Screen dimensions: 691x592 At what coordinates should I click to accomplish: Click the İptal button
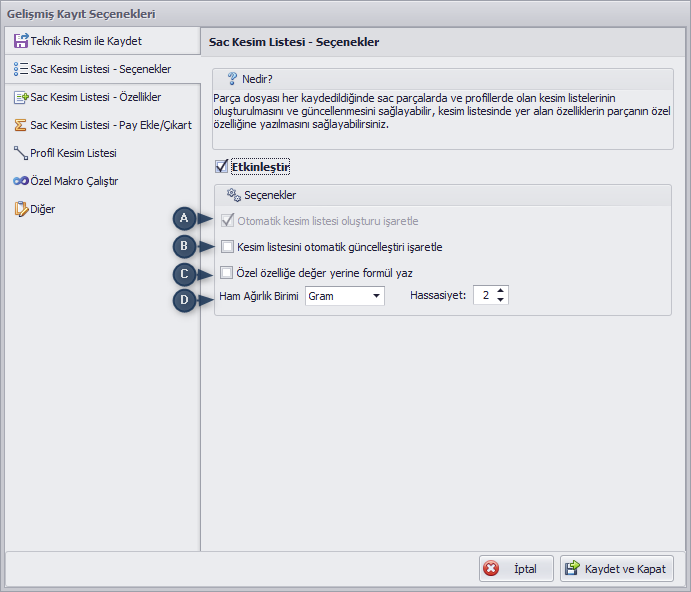(x=516, y=569)
